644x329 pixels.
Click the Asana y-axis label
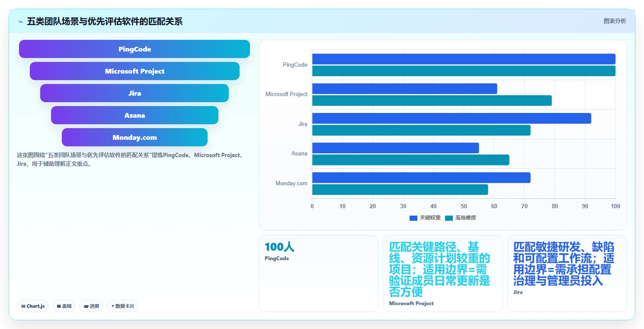tap(299, 153)
